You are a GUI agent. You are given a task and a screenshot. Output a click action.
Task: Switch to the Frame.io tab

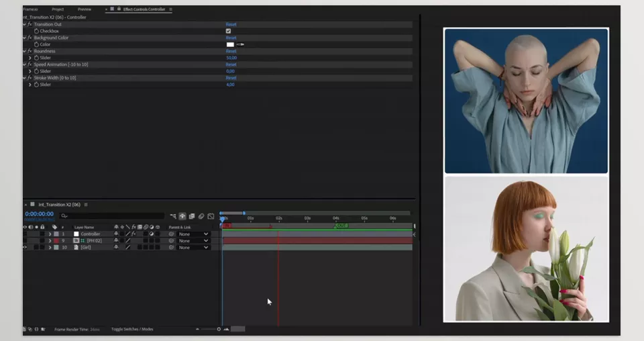pyautogui.click(x=30, y=9)
